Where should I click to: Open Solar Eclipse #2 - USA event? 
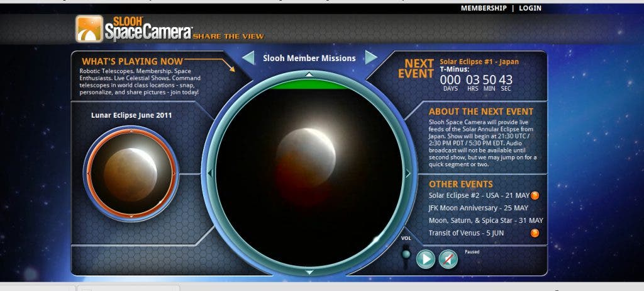(x=479, y=195)
